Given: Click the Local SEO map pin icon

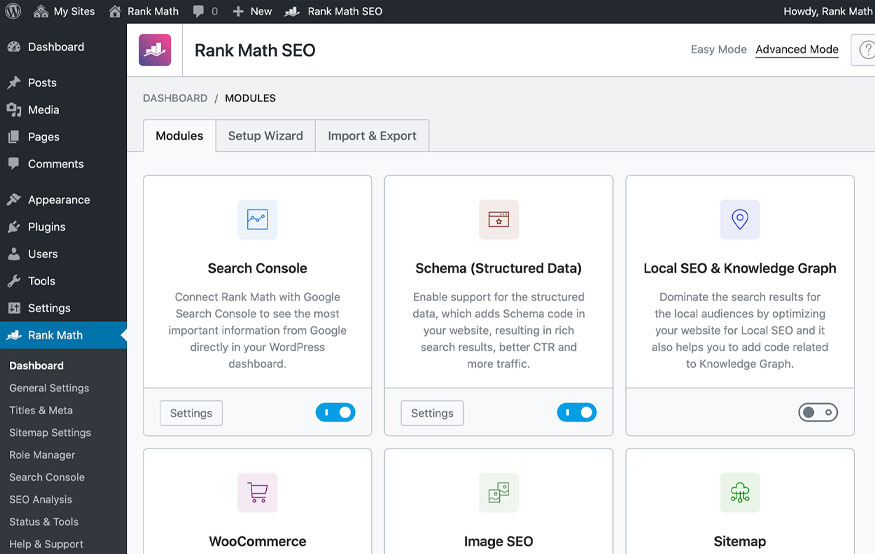Looking at the screenshot, I should pyautogui.click(x=739, y=219).
